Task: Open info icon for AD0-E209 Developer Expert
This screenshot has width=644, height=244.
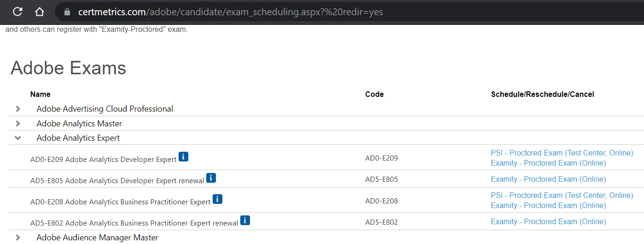Action: point(183,156)
